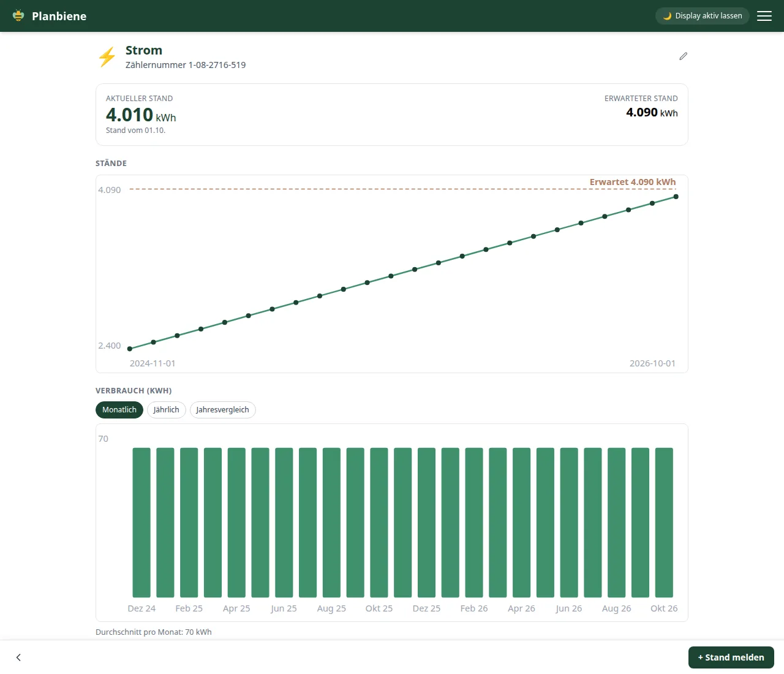
Task: Switch to the Jahresvergleich view
Action: click(x=223, y=410)
